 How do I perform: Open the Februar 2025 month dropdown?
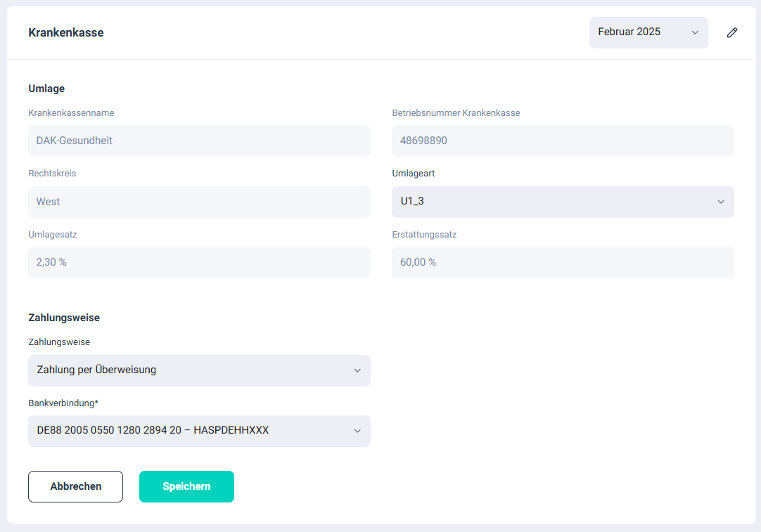pos(648,32)
